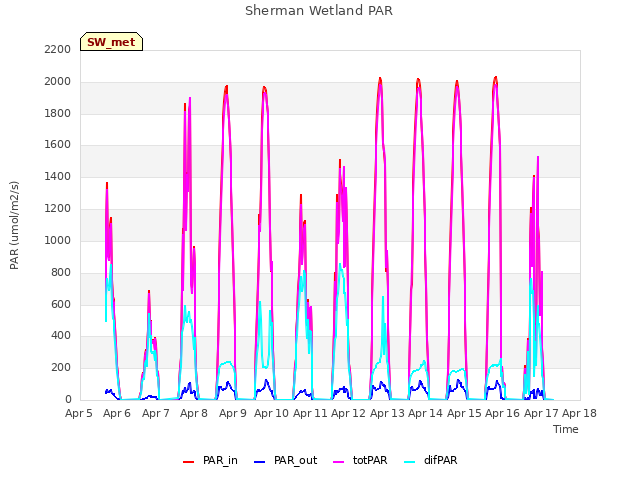Click the Apr 17 x-axis tick label
Viewport: 640px width, 480px height.
[x=541, y=413]
